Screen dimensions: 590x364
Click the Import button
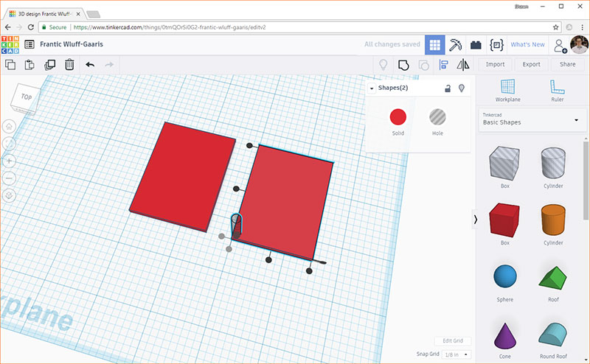495,65
